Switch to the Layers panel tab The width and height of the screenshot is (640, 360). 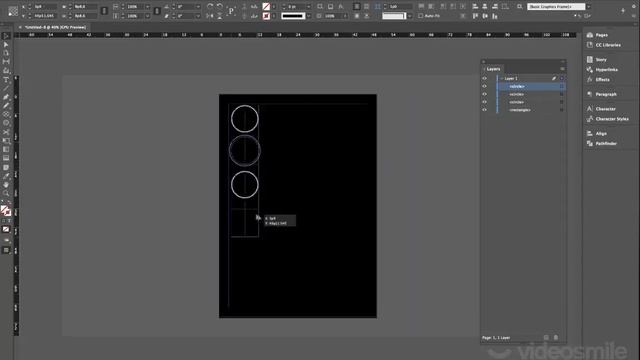tap(493, 69)
